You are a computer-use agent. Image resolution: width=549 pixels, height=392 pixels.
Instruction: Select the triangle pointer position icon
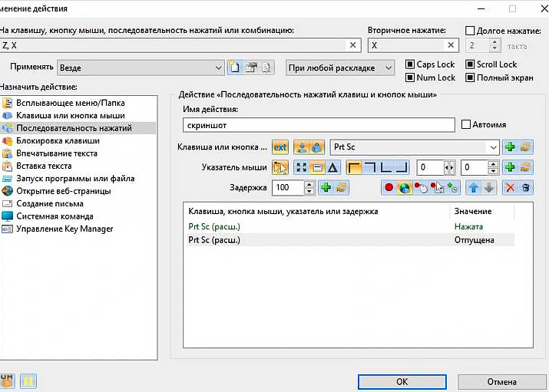click(332, 167)
